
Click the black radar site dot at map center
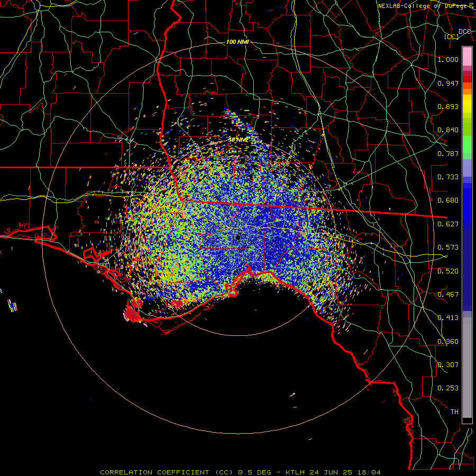239,237
